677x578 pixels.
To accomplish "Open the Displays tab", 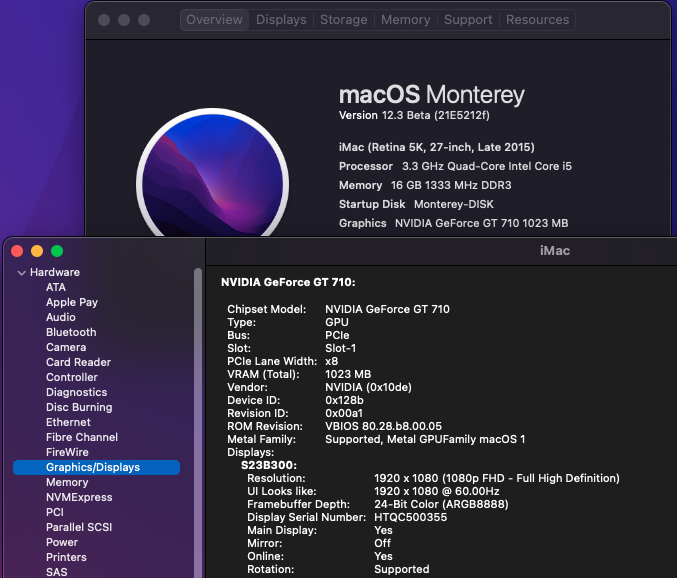I will tap(281, 20).
